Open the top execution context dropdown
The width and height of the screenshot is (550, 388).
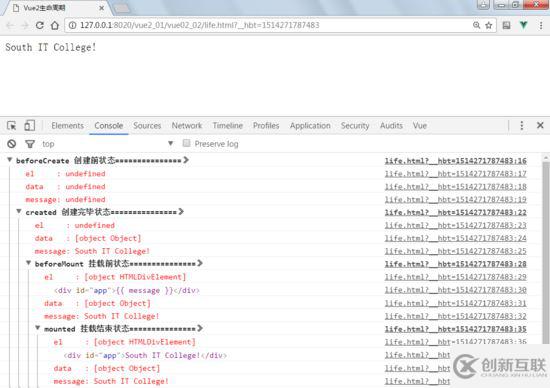click(107, 144)
